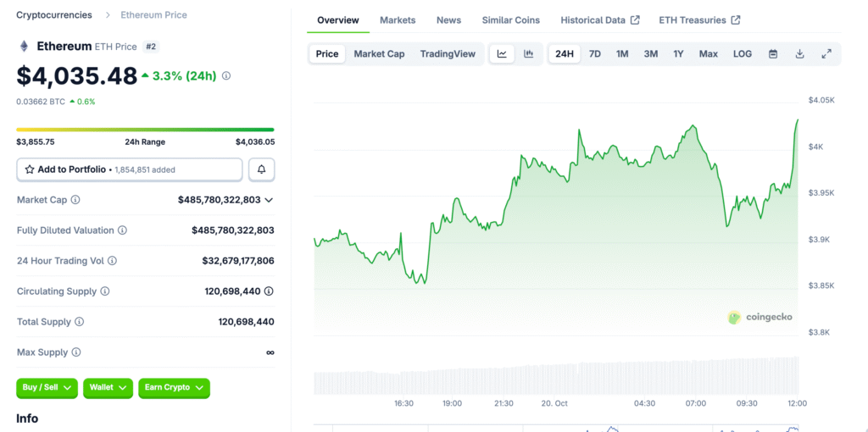Click Circulating Supply info icon

[105, 291]
